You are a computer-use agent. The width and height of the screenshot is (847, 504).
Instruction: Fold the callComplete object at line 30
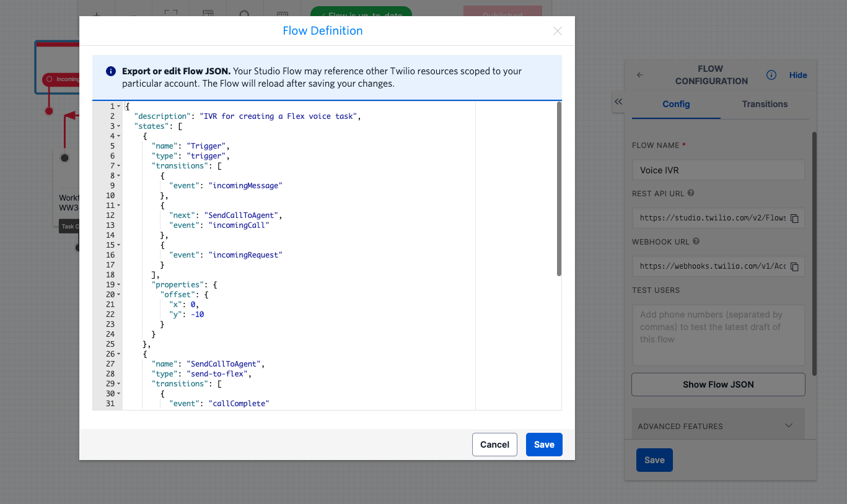(119, 394)
